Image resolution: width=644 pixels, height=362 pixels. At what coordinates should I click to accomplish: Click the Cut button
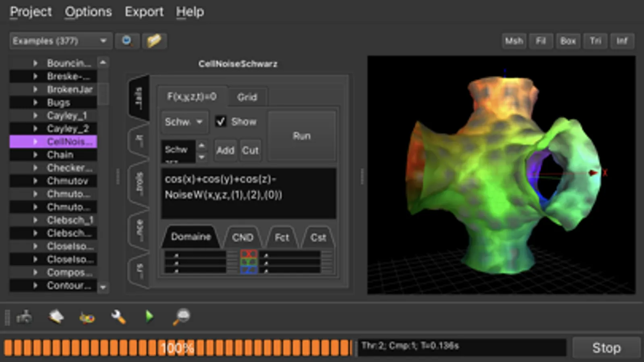250,150
